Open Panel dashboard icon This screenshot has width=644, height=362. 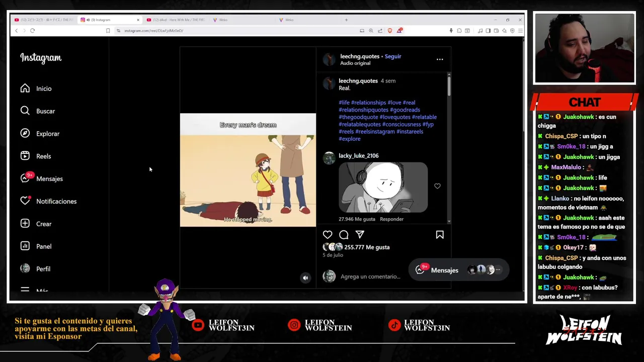point(25,246)
